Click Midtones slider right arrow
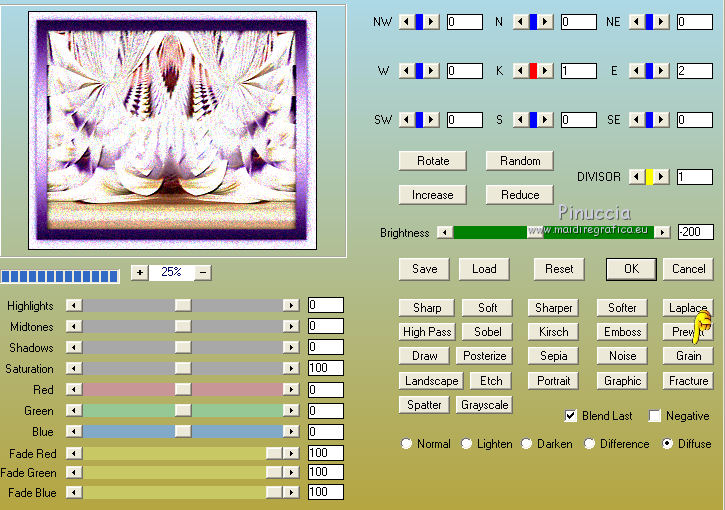 pyautogui.click(x=291, y=326)
